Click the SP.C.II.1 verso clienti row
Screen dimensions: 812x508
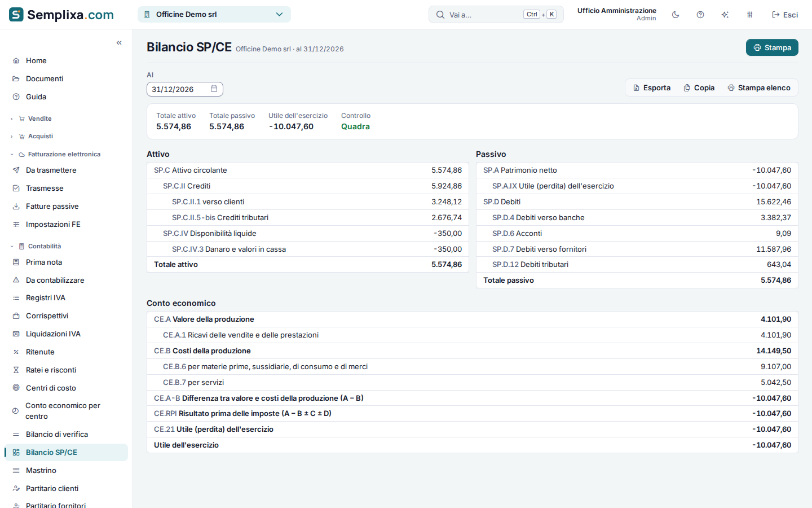(308, 202)
